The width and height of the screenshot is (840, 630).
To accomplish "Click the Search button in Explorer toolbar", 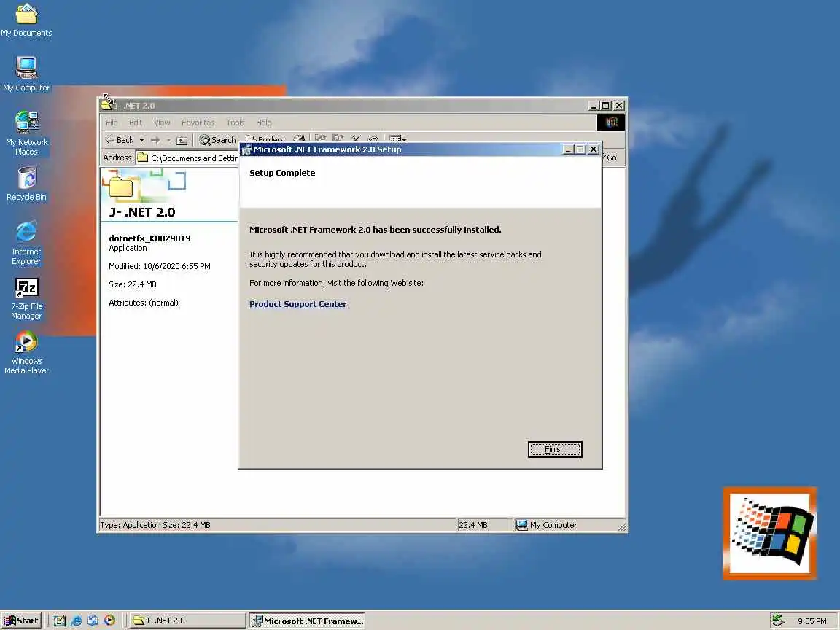I will coord(217,140).
